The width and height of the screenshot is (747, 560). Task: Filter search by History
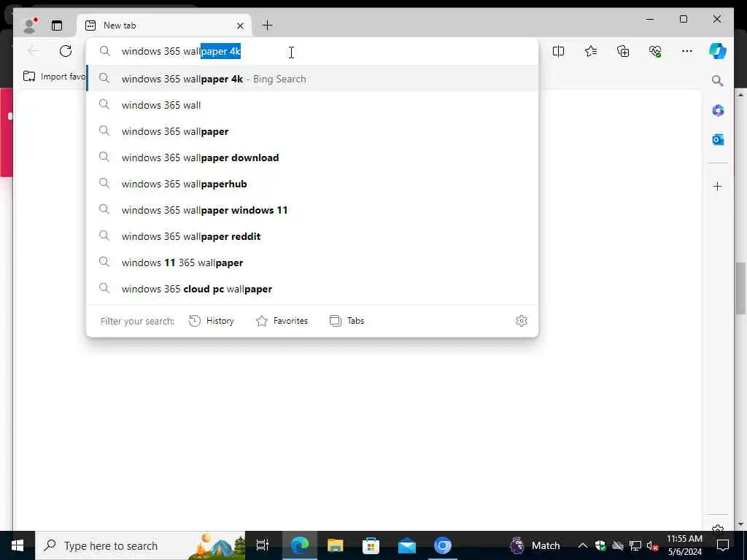[212, 321]
